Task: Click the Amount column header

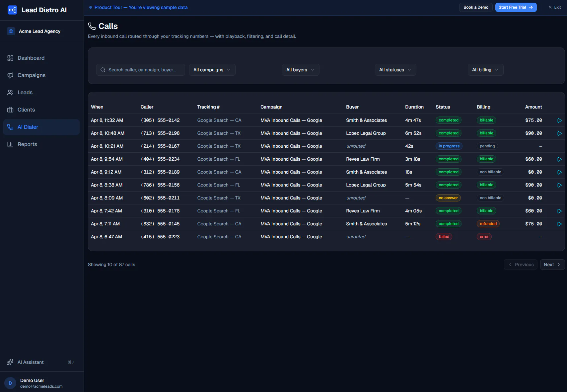Action: (x=533, y=107)
